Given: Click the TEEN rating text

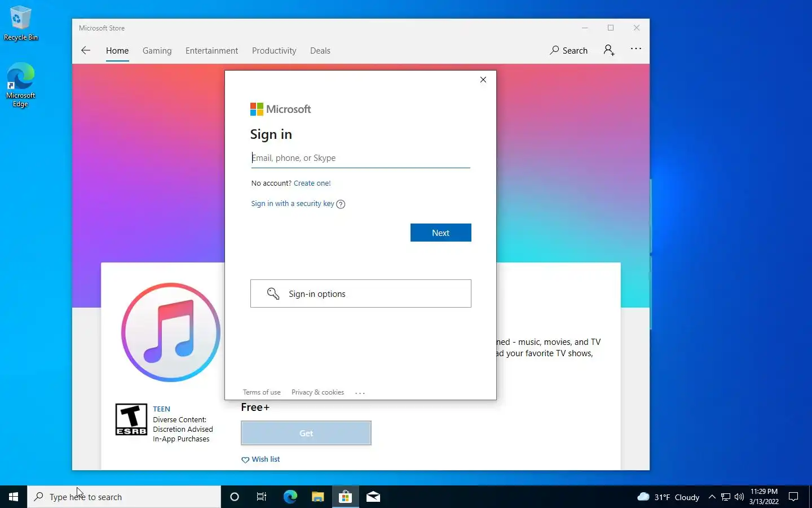Looking at the screenshot, I should click(x=161, y=409).
